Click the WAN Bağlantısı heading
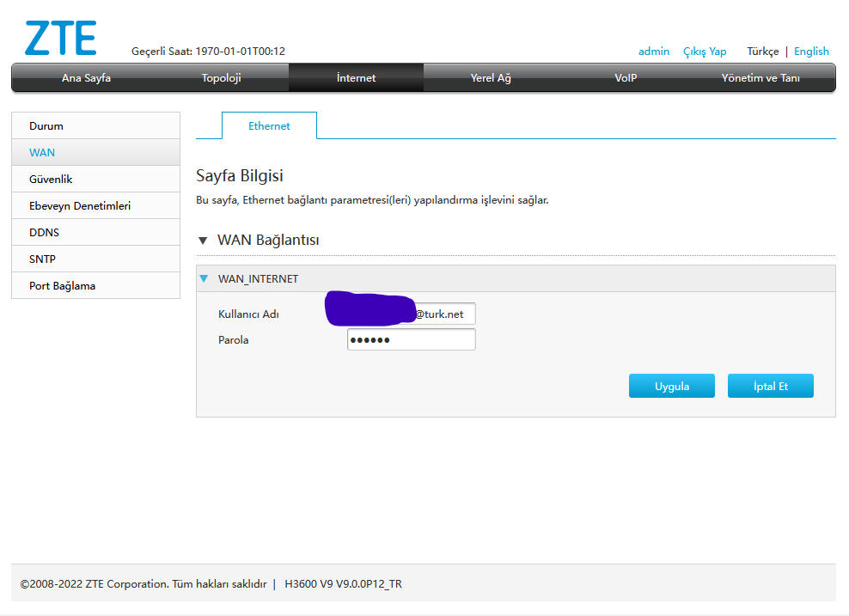The width and height of the screenshot is (849, 616). 268,240
